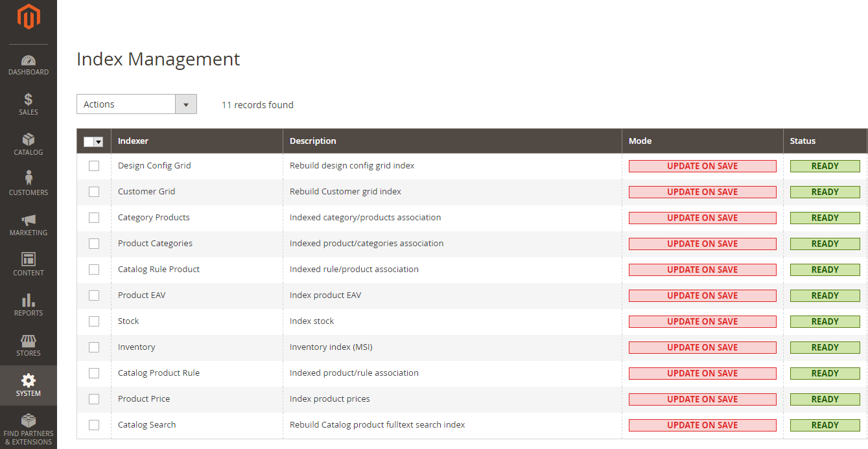
Task: Check the Catalog Search row checkbox
Action: tap(94, 425)
